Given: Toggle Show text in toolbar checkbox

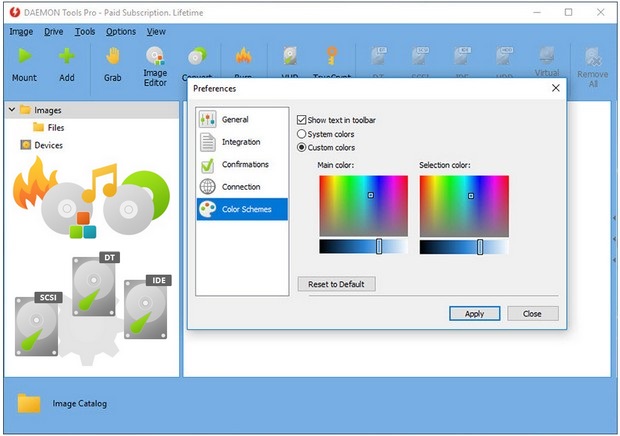Looking at the screenshot, I should [301, 120].
